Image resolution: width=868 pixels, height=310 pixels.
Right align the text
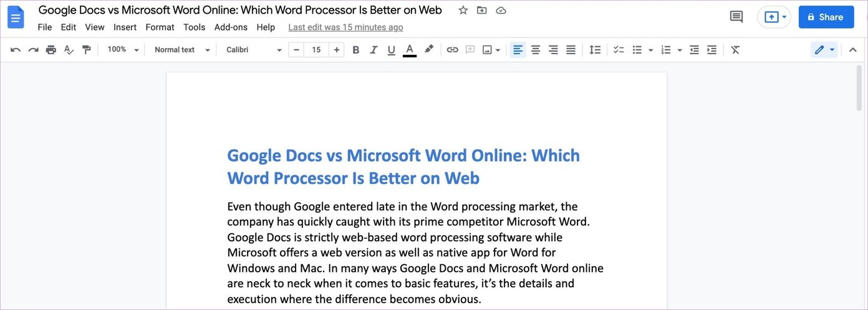pos(553,50)
